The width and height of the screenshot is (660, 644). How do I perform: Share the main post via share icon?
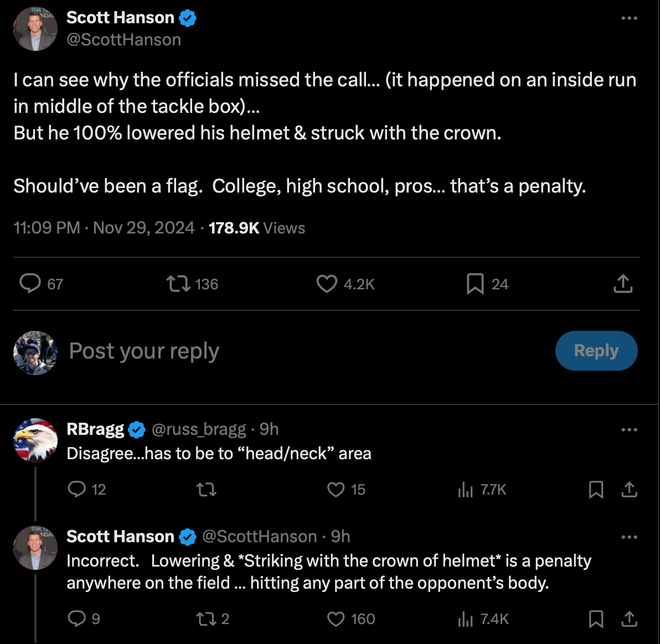point(623,284)
